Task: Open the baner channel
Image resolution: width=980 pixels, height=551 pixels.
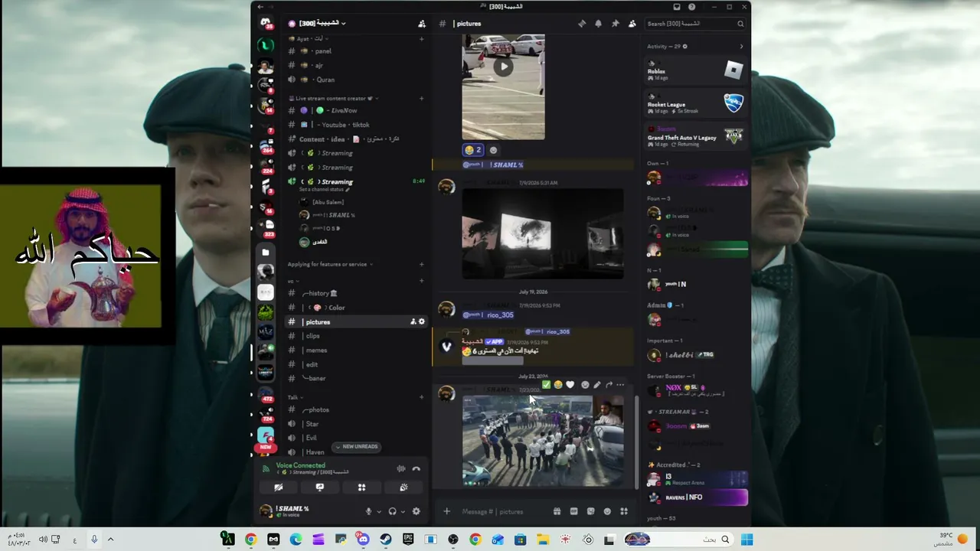Action: point(356,378)
